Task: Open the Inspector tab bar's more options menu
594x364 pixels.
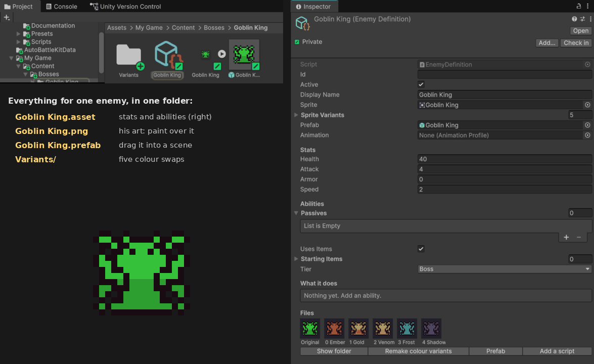Action: click(x=587, y=6)
